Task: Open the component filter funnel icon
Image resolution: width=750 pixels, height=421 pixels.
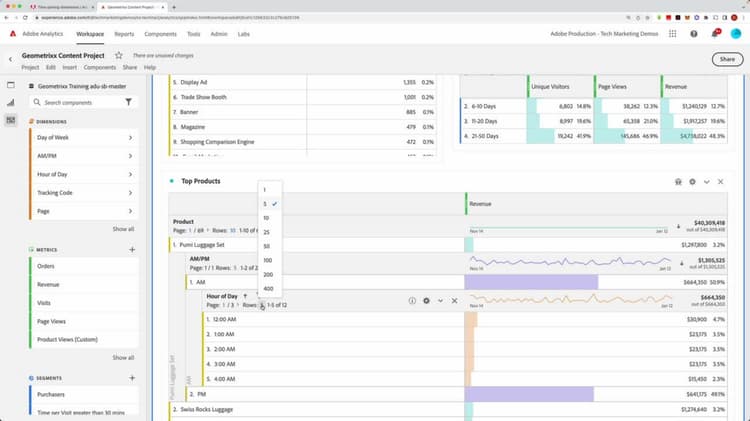Action: 128,102
